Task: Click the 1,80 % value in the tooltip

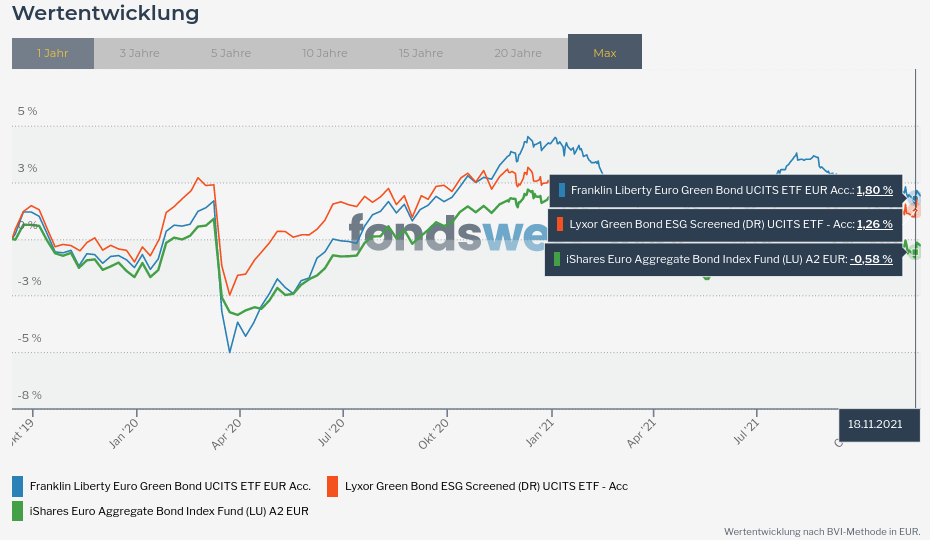Action: tap(874, 190)
